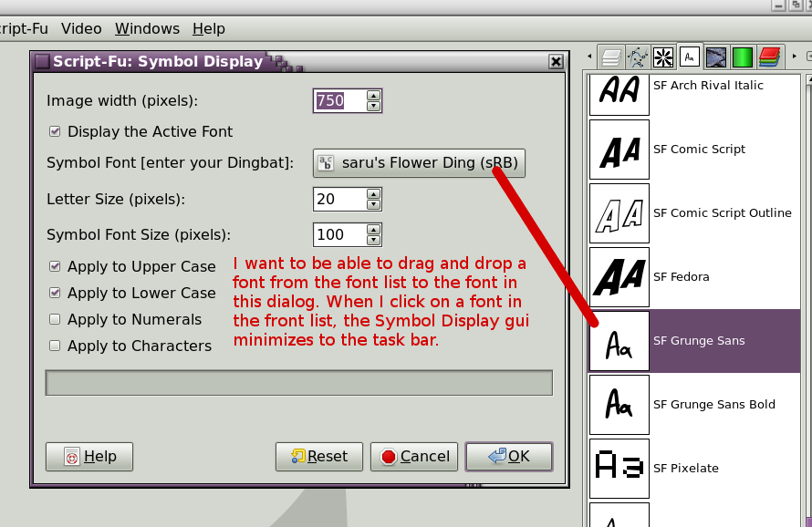Image resolution: width=812 pixels, height=527 pixels.
Task: Decrease Symbol Font Size with down arrow
Action: [x=373, y=240]
